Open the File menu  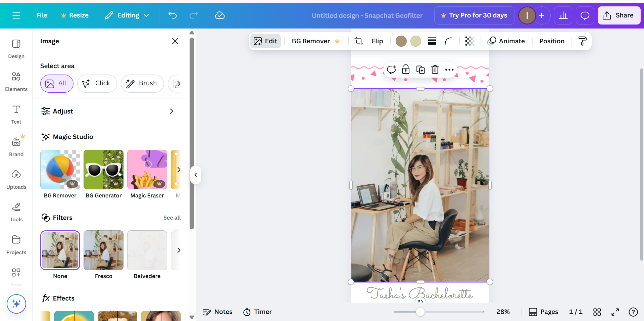pos(42,15)
